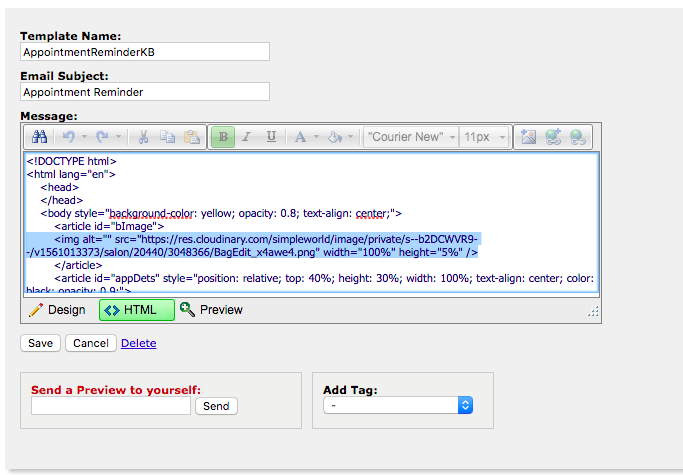Switch to the HTML tab
The width and height of the screenshot is (683, 475).
(137, 310)
